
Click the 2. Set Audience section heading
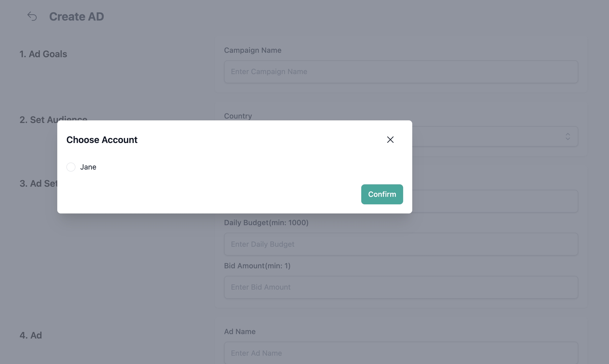(x=39, y=120)
